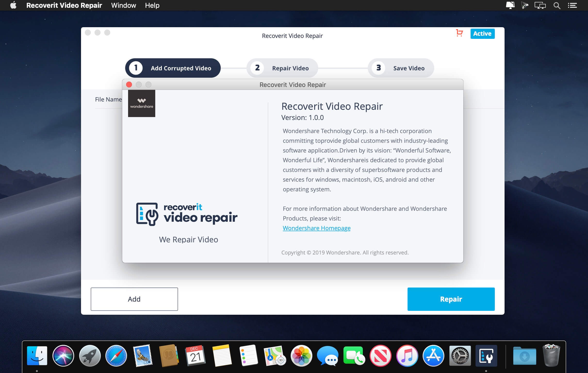Click the AirPlay display icon in menu bar
Screen dimensions: 588x373
coord(510,5)
